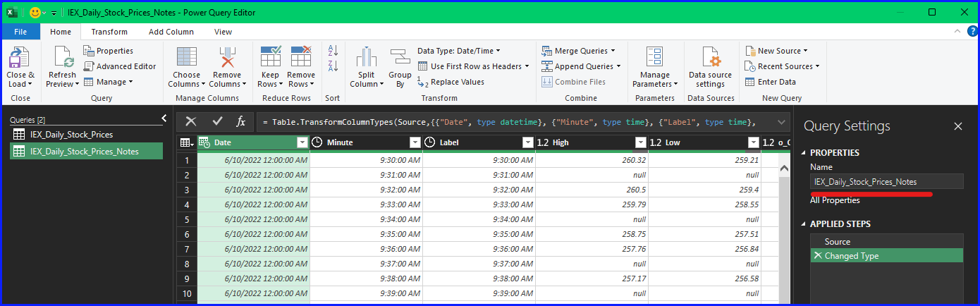This screenshot has height=306, width=980.
Task: Click the smiley feedback icon in title bar
Action: pyautogui.click(x=34, y=12)
